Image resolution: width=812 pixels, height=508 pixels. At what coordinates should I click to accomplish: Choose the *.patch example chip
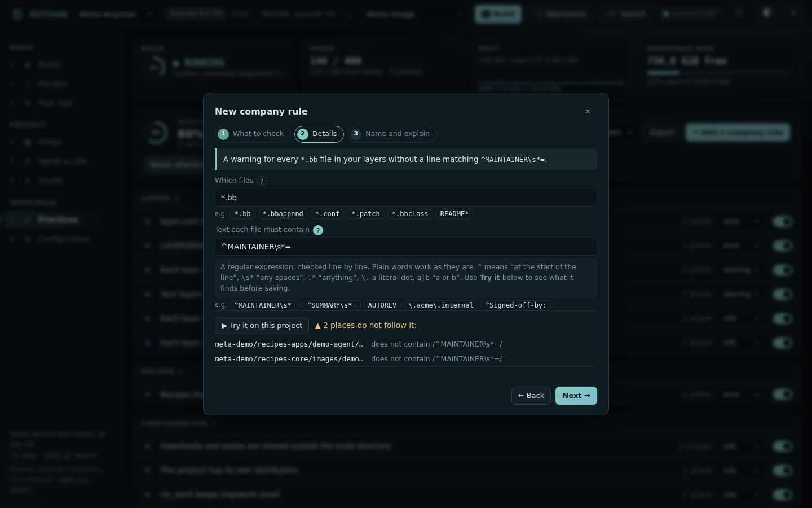point(365,214)
